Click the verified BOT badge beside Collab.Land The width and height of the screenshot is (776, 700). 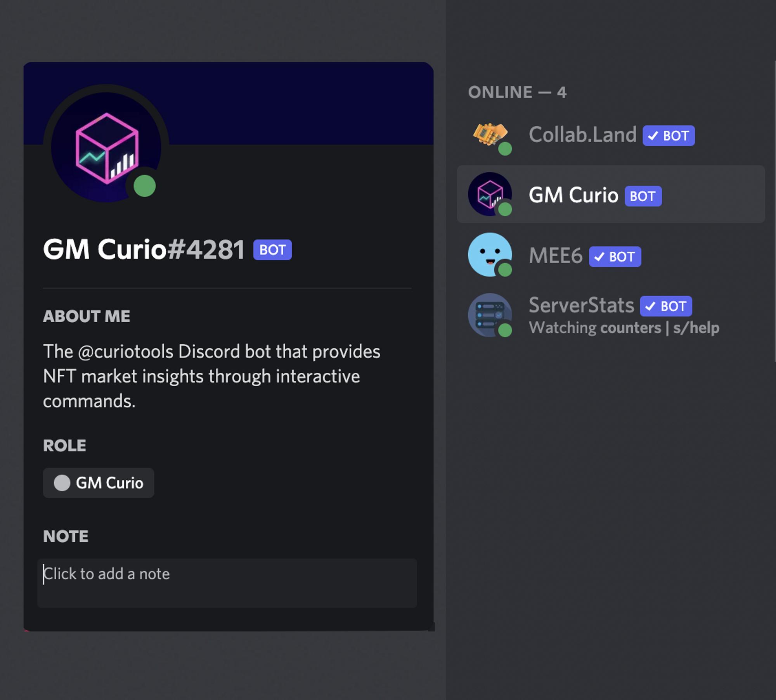coord(669,136)
